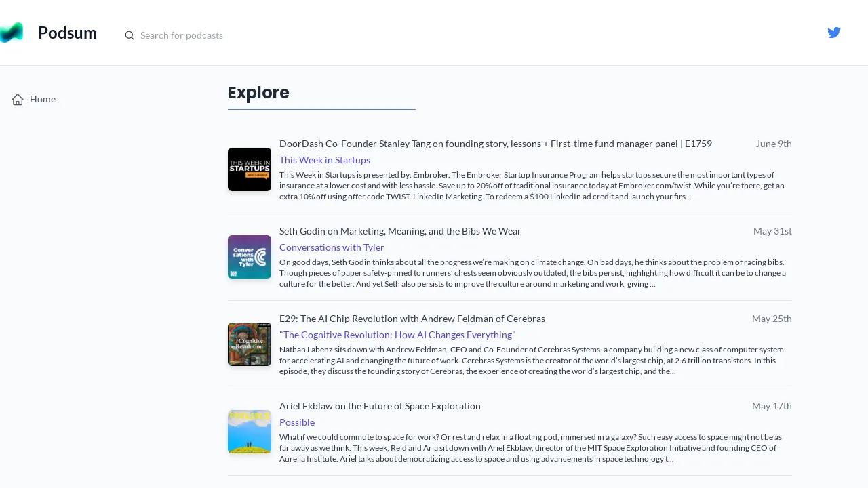868x488 pixels.
Task: Click the This Week in Startups cover art
Action: [250, 169]
